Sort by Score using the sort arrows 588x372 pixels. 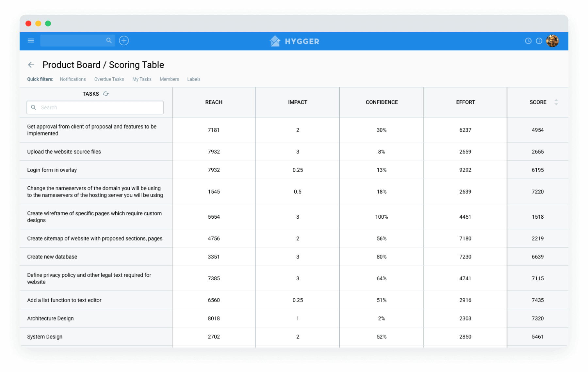[556, 102]
